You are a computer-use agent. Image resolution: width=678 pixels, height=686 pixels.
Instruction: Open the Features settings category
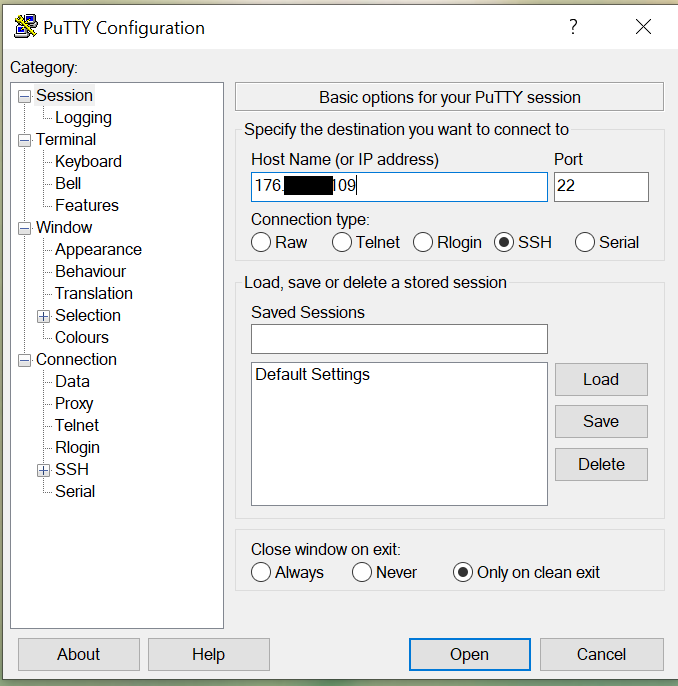87,206
